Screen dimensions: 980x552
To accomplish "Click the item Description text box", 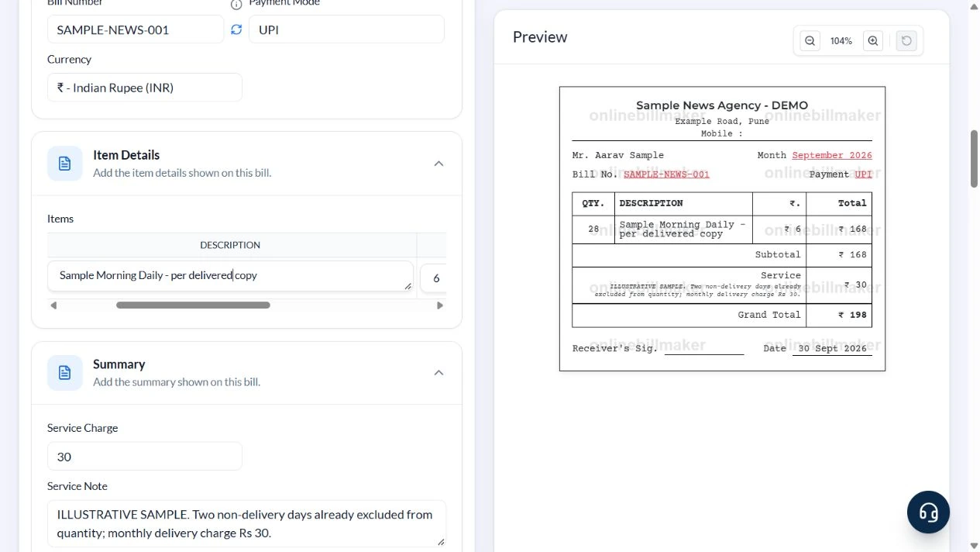I will (x=230, y=276).
